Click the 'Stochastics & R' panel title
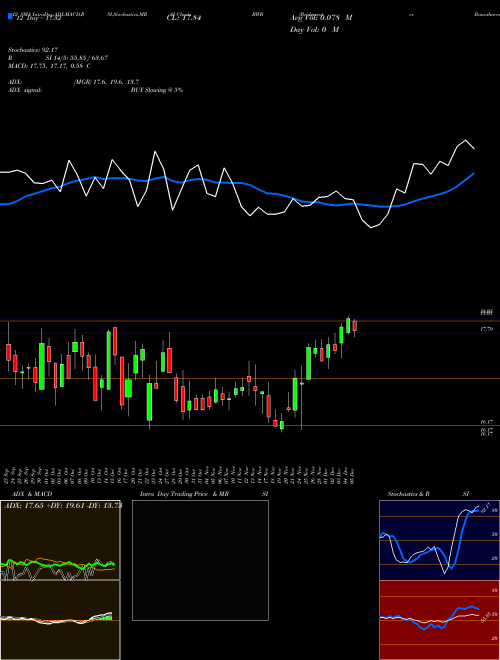 click(x=409, y=494)
